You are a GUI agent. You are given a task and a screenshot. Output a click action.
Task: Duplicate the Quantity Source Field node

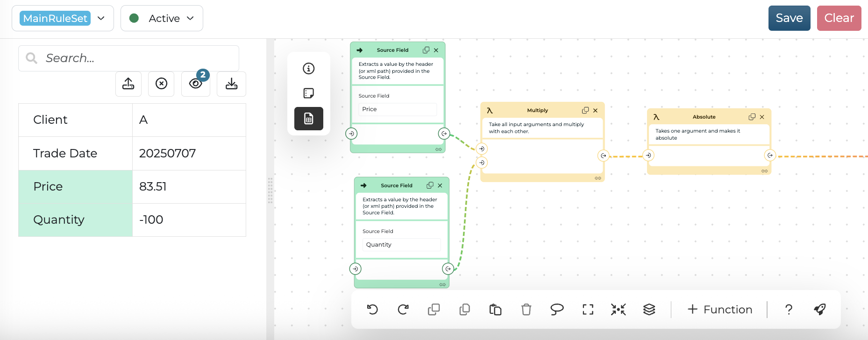click(x=430, y=185)
